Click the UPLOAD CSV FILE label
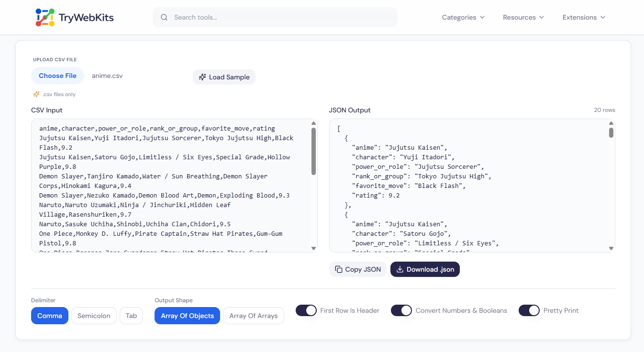 tap(55, 60)
